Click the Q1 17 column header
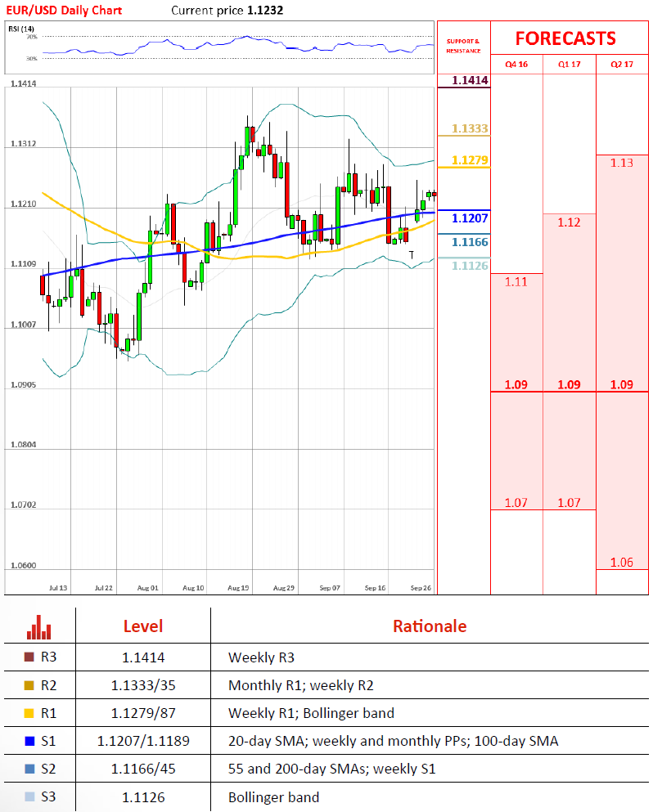 coord(569,65)
